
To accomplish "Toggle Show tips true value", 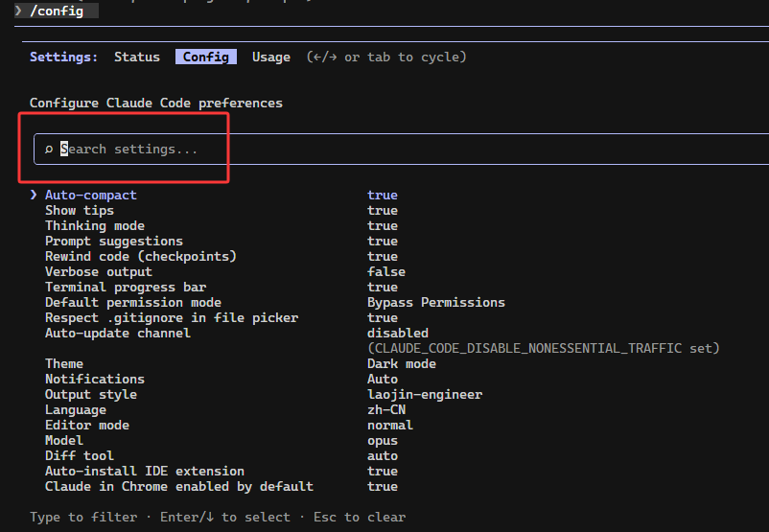I will click(x=382, y=210).
